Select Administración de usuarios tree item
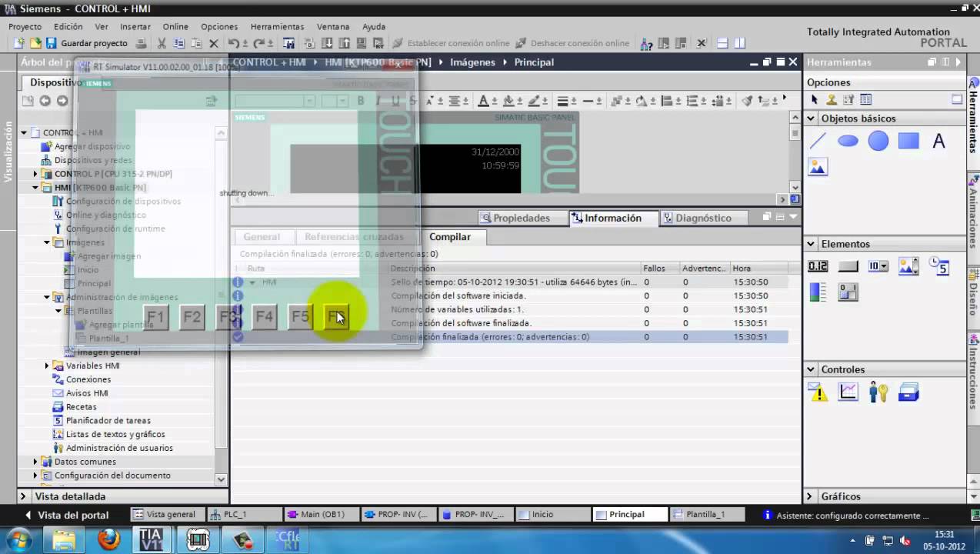Screen dimensions: 980x554 point(119,448)
